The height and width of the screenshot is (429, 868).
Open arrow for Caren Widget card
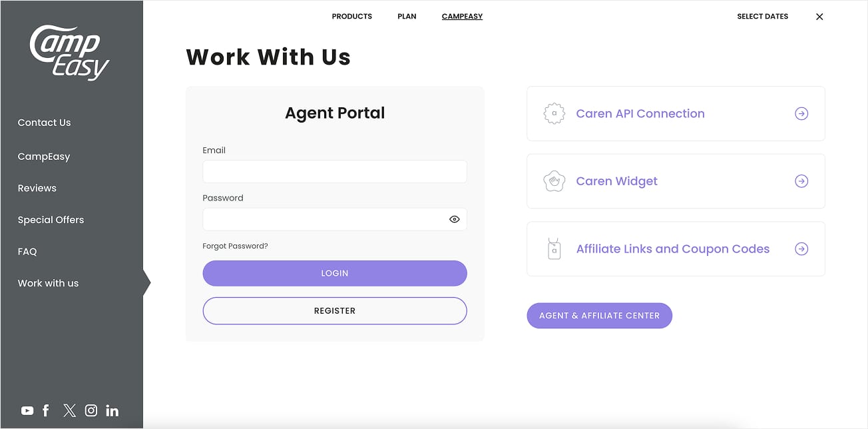click(802, 181)
